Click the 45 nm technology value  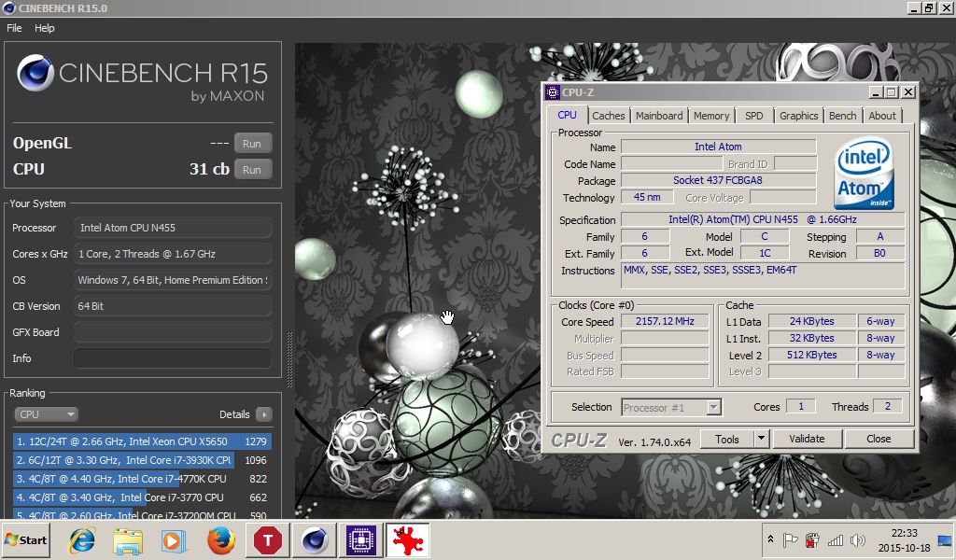[x=647, y=197]
